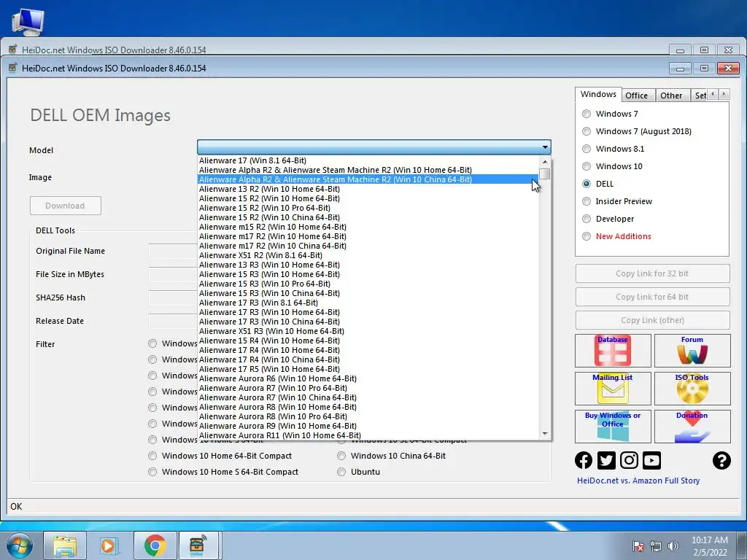Select the Windows 7 radio button

(x=587, y=114)
